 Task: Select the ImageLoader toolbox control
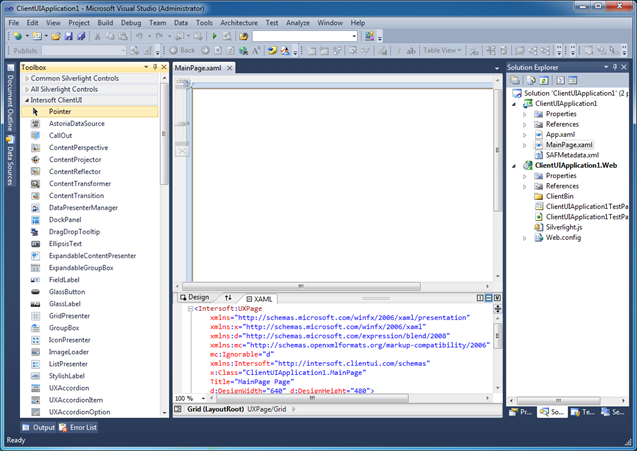(89, 352)
